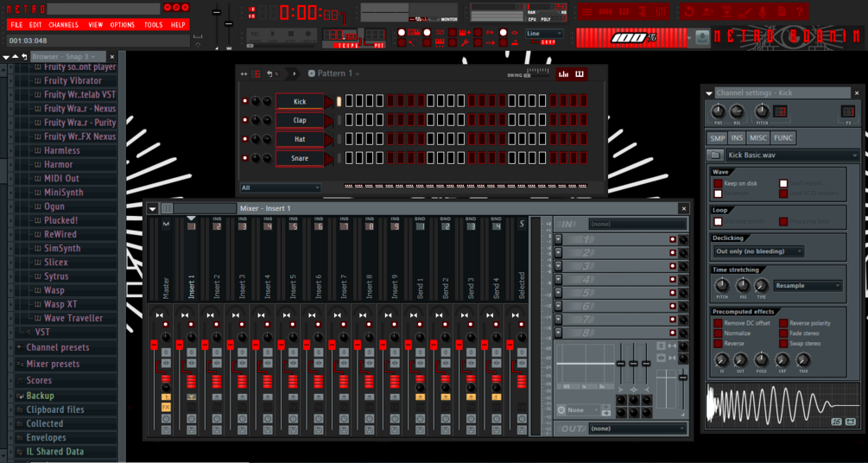Viewport: 868px width, 463px height.
Task: Click the Play button in the transport panel
Action: coord(272,33)
